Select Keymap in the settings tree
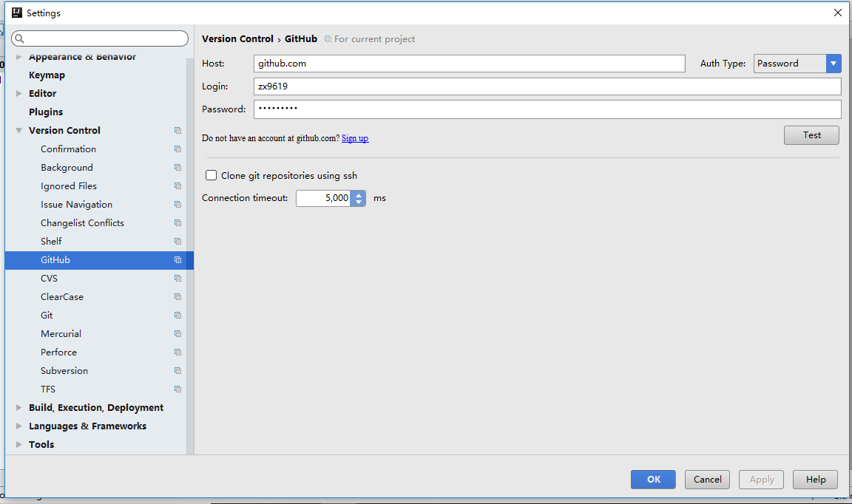The width and height of the screenshot is (852, 504). pos(47,75)
